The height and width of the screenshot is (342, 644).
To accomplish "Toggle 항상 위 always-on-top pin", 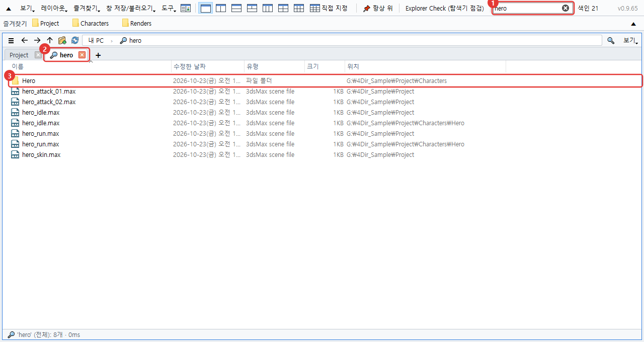I will pos(378,8).
